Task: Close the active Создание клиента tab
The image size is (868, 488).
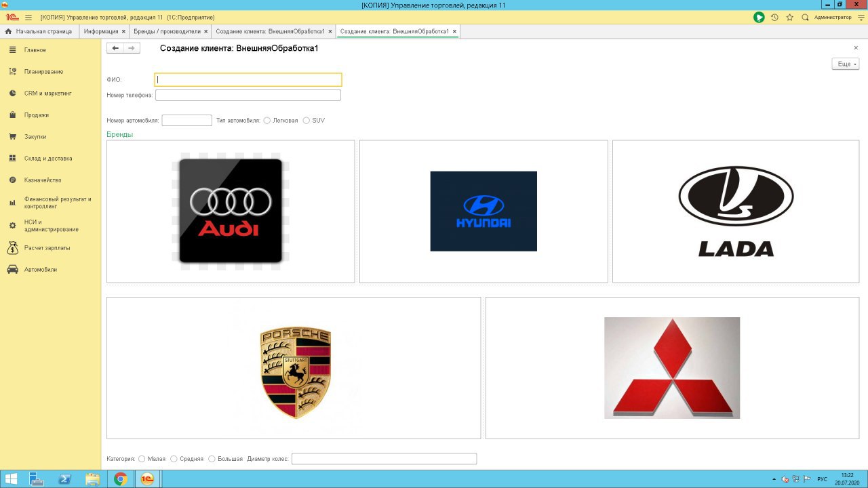Action: pos(454,31)
